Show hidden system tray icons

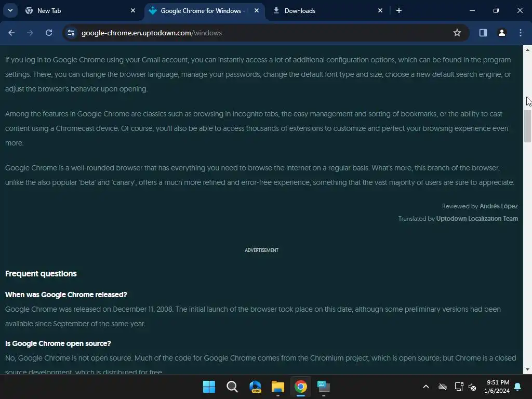click(x=426, y=387)
